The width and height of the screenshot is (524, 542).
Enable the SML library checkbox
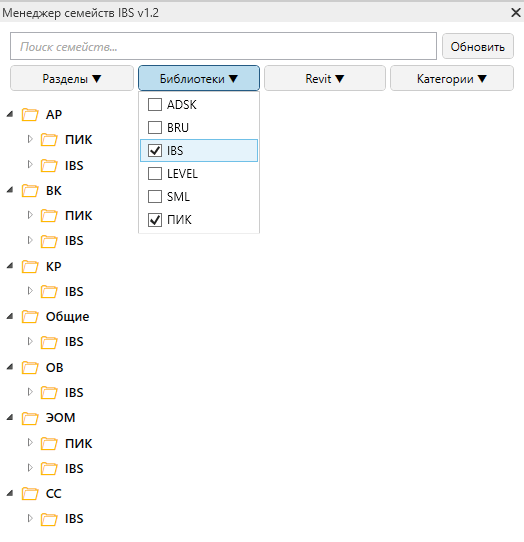155,197
